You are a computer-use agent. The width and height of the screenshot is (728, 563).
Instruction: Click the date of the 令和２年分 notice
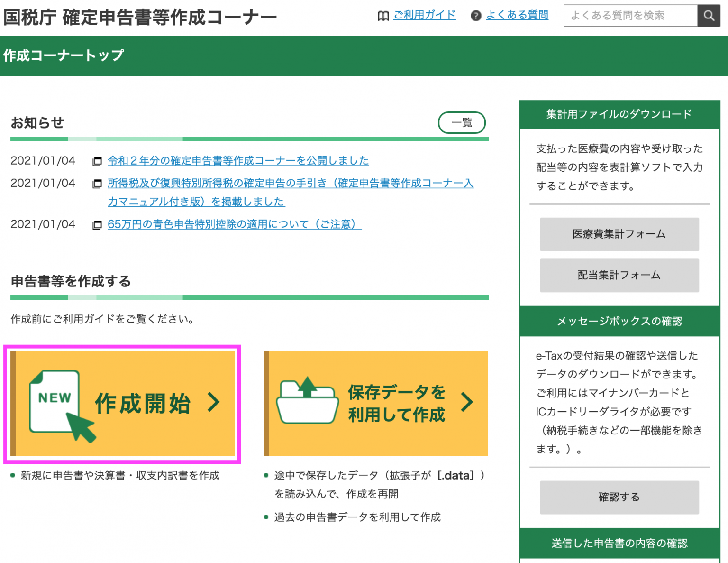point(43,161)
